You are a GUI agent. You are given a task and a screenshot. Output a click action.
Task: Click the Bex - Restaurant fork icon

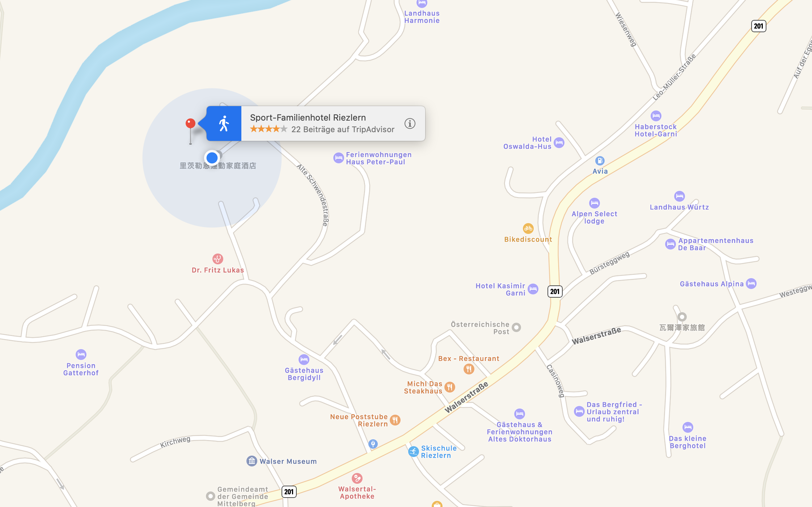click(469, 369)
